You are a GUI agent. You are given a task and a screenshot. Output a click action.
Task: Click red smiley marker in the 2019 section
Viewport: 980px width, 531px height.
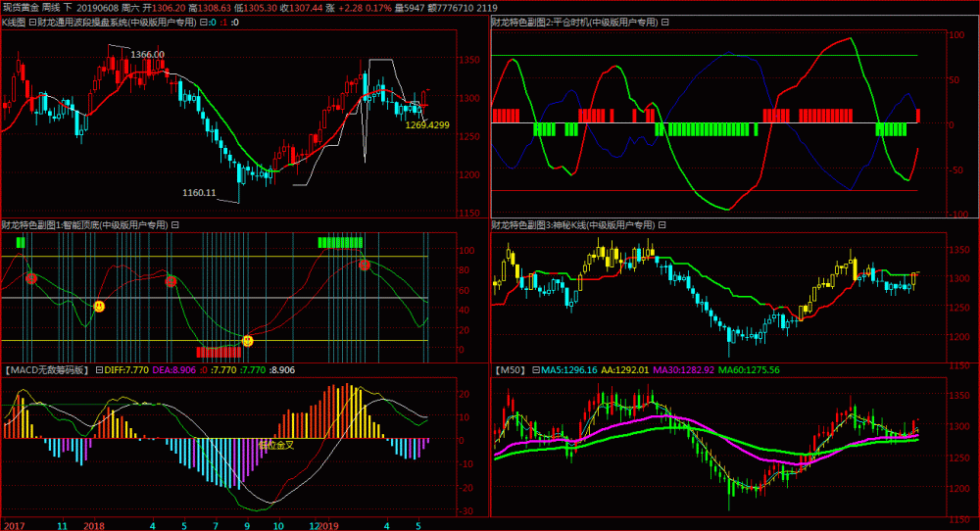click(365, 265)
